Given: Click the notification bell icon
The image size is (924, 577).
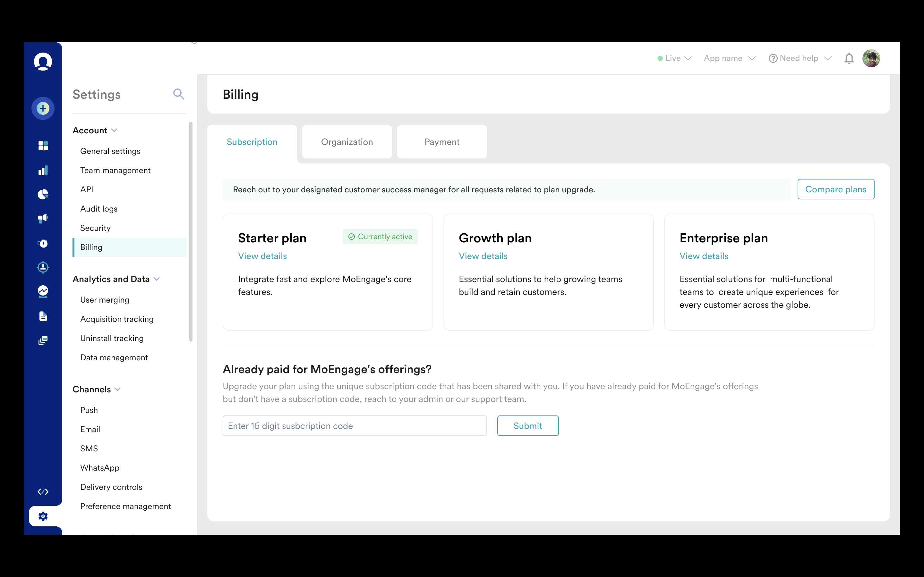Looking at the screenshot, I should [x=849, y=58].
